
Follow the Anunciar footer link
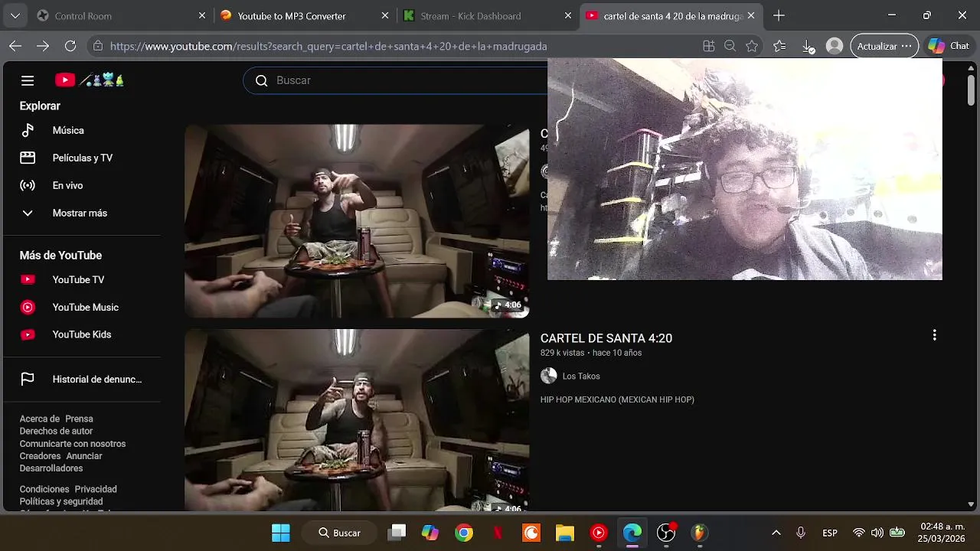(84, 456)
